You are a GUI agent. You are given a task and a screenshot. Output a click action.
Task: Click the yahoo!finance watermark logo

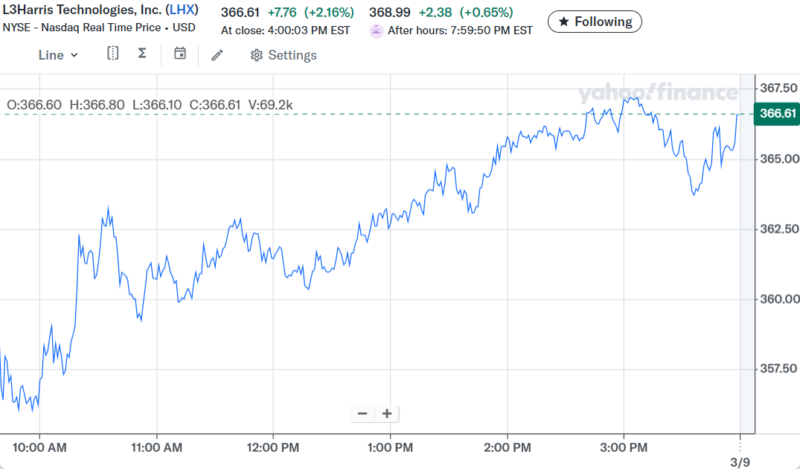pyautogui.click(x=656, y=93)
